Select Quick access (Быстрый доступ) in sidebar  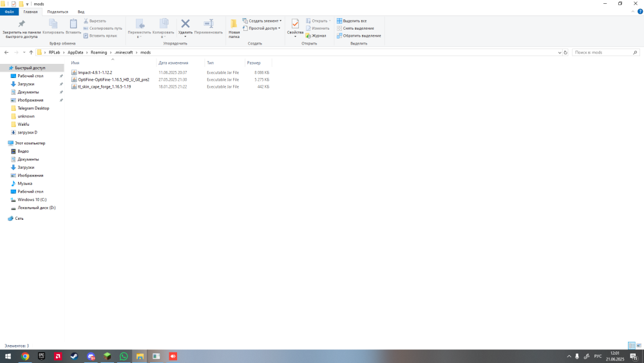(x=30, y=68)
